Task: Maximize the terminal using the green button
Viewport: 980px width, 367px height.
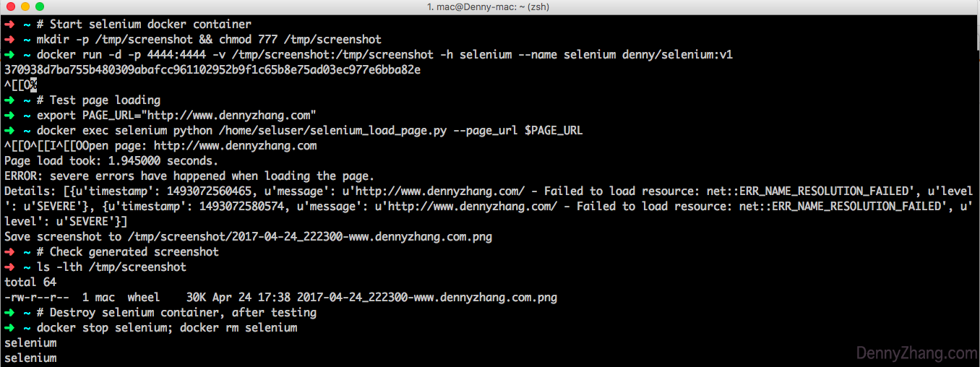Action: [38, 7]
